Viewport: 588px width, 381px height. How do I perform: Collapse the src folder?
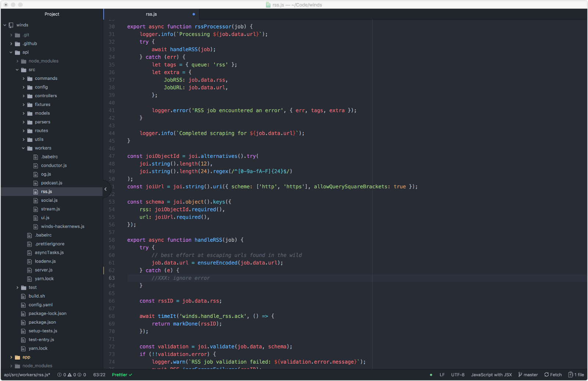(x=17, y=70)
